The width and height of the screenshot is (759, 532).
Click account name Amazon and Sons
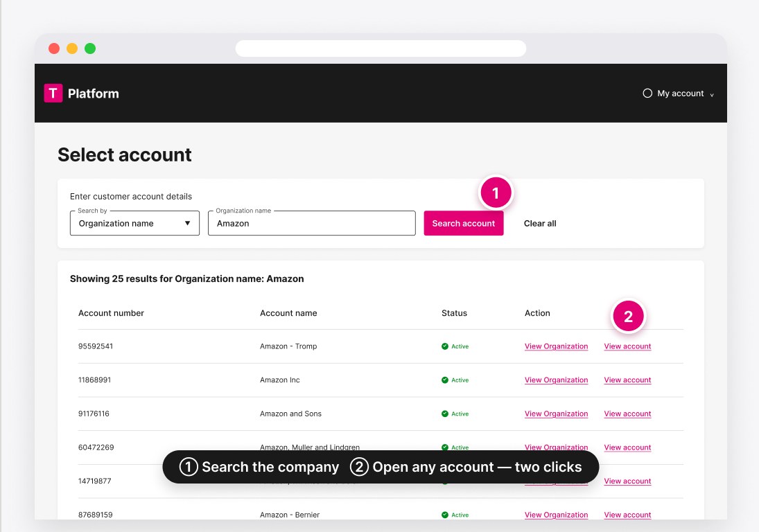click(x=290, y=414)
